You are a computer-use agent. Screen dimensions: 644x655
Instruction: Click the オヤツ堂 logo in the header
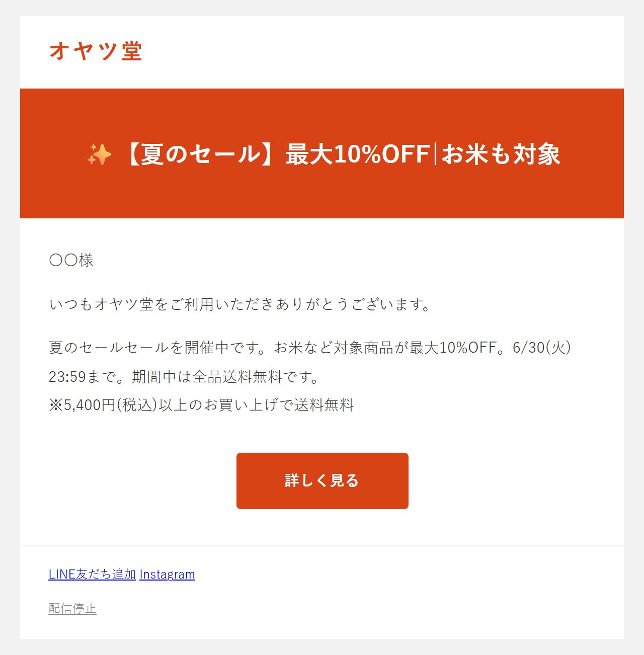coord(96,51)
